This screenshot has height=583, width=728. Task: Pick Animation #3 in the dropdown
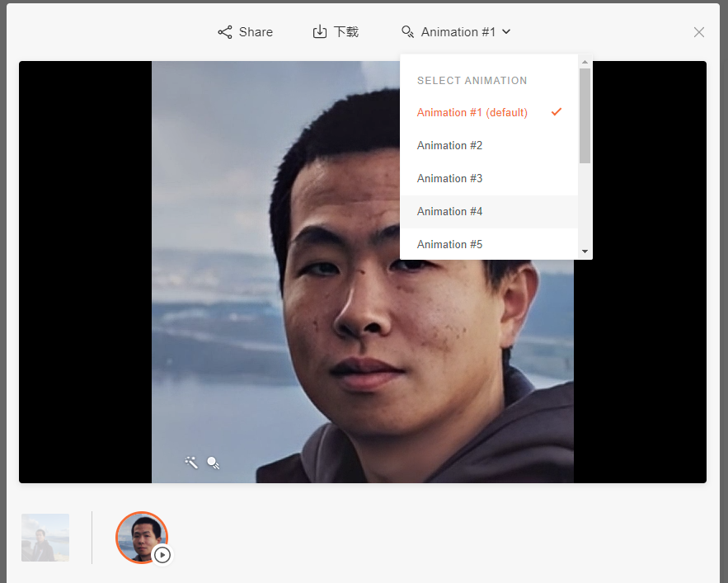[x=449, y=179]
